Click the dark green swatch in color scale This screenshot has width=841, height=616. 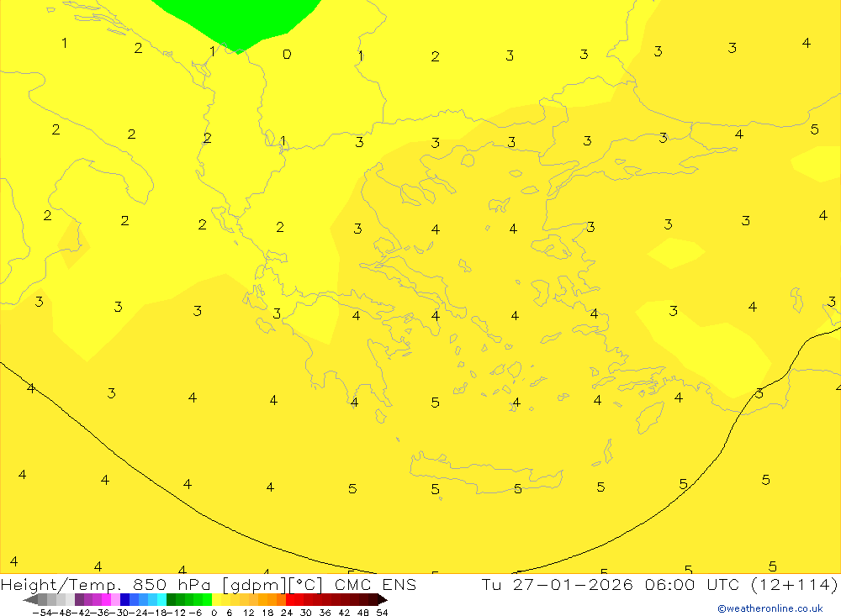coord(171,599)
